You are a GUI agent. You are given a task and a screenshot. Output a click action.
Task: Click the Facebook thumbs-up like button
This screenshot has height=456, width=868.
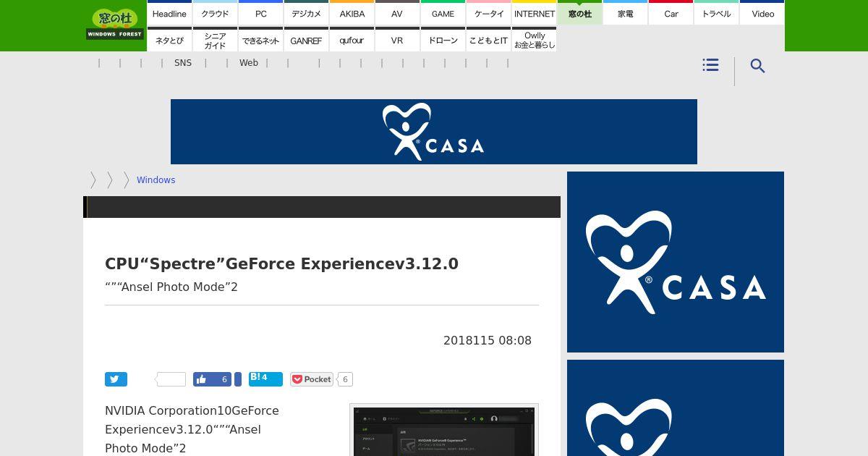click(212, 379)
